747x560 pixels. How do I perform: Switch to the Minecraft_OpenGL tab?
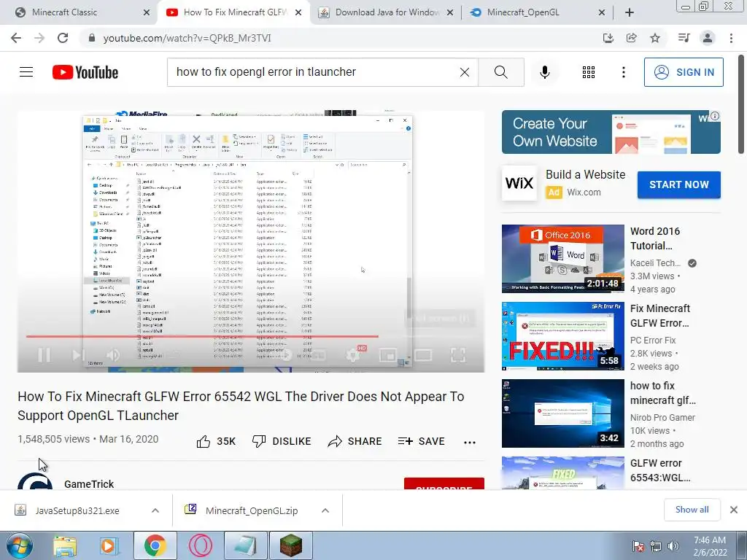point(522,12)
